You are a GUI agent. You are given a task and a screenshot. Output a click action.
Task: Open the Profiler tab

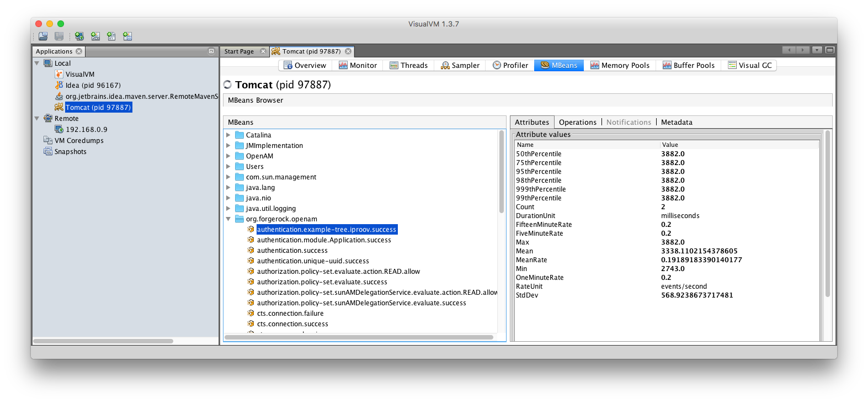510,65
